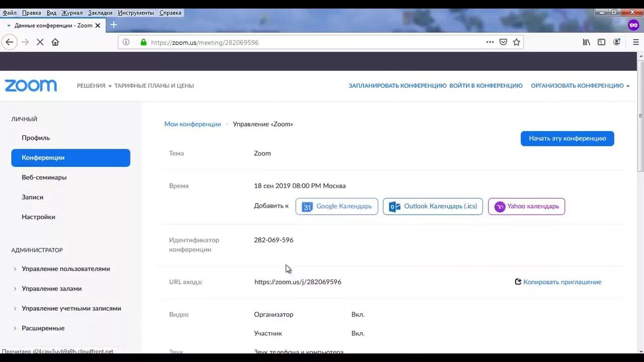Select Конференции in the sidebar
The height and width of the screenshot is (362, 644).
pos(71,158)
